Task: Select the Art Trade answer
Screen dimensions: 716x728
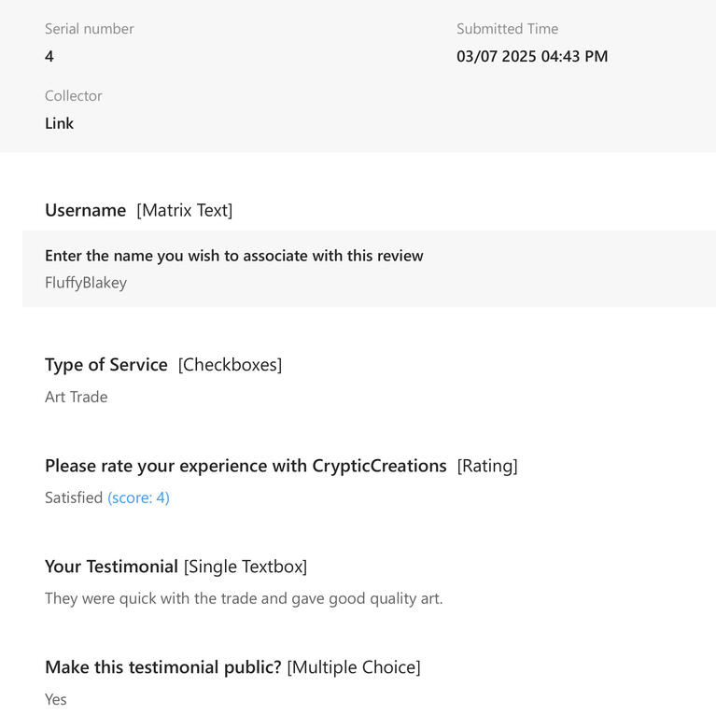Action: (76, 397)
